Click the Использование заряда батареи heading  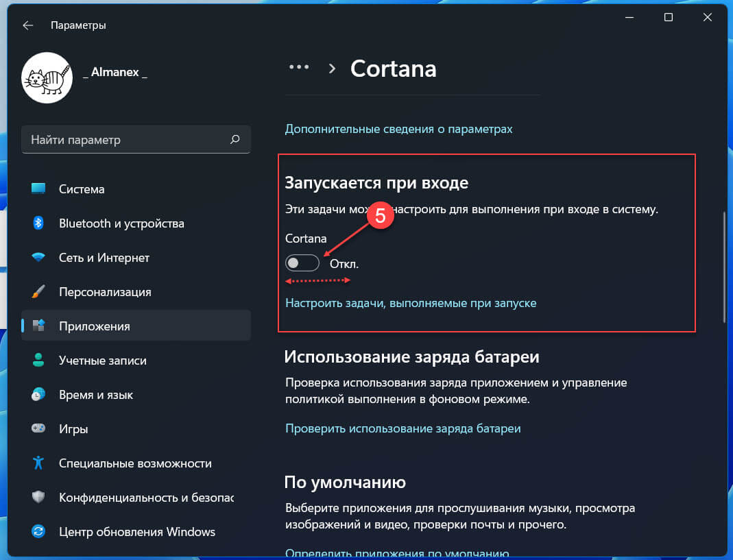[x=412, y=356]
